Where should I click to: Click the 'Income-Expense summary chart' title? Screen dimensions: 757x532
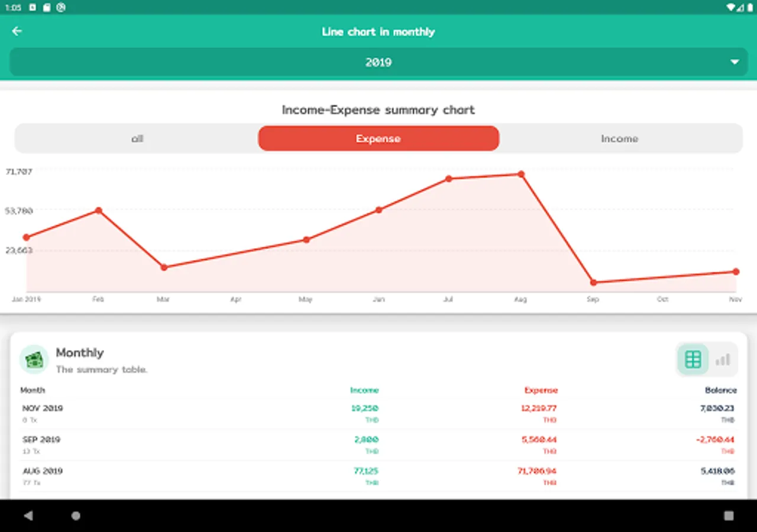(378, 110)
